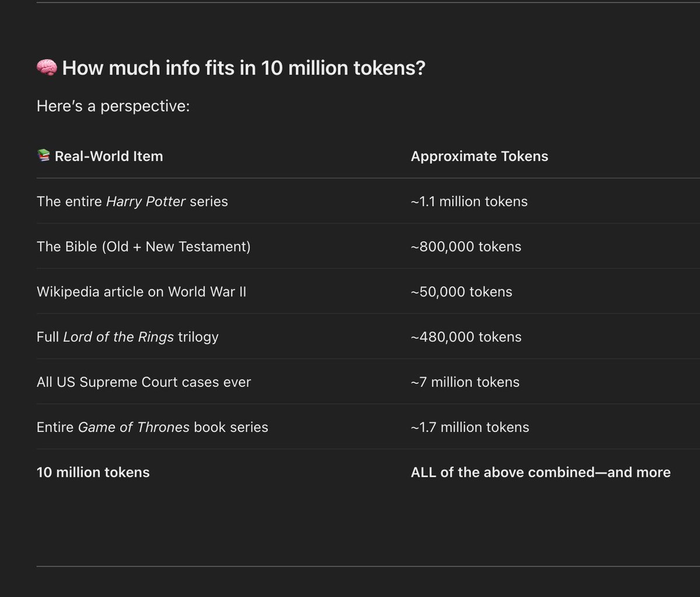The width and height of the screenshot is (700, 597).
Task: Click the '~7 million tokens' value
Action: 465,382
